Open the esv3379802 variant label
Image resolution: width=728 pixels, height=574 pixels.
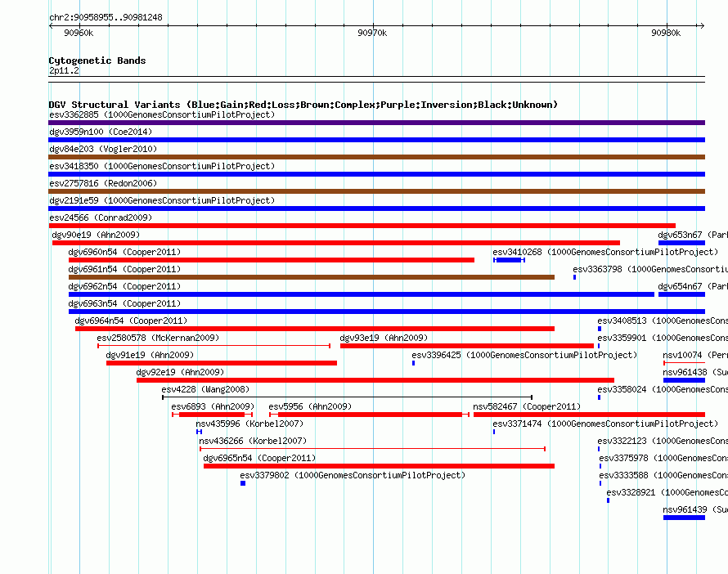[353, 475]
